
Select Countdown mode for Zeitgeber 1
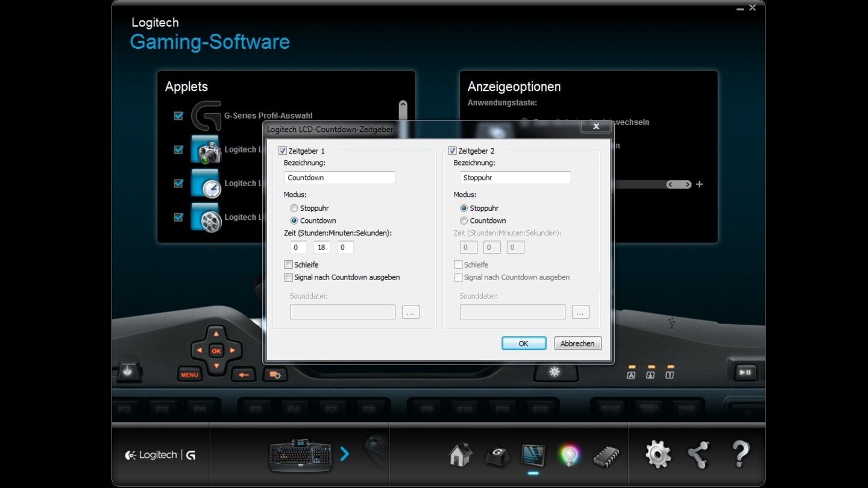pos(294,221)
